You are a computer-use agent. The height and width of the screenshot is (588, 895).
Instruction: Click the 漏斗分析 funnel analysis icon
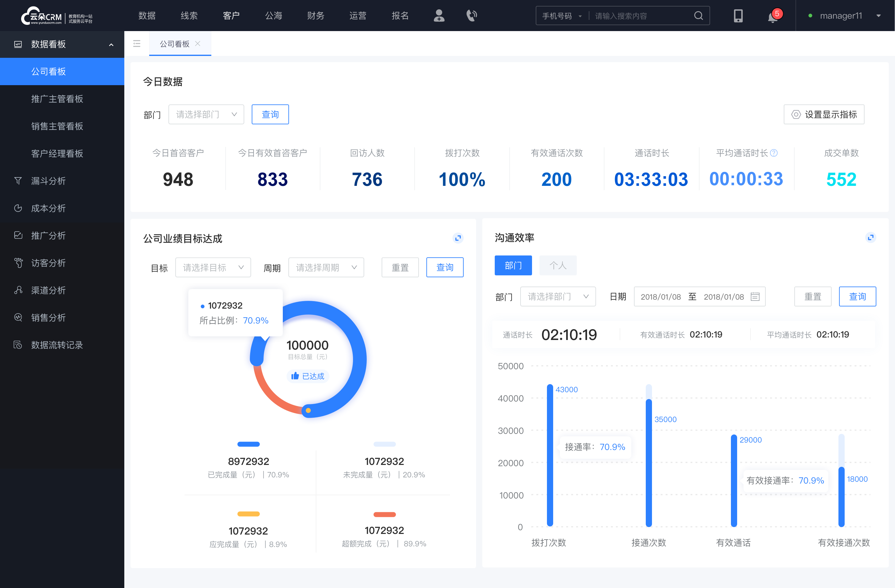[x=17, y=181]
